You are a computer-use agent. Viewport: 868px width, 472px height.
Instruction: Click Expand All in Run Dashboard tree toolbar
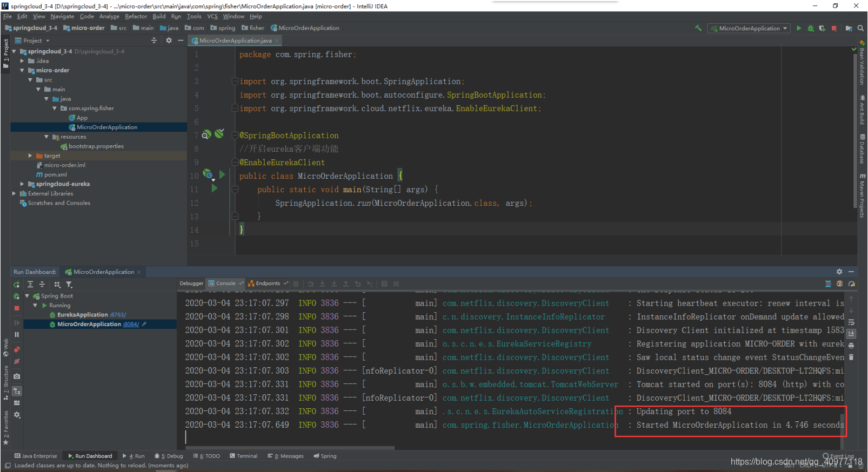pyautogui.click(x=30, y=285)
